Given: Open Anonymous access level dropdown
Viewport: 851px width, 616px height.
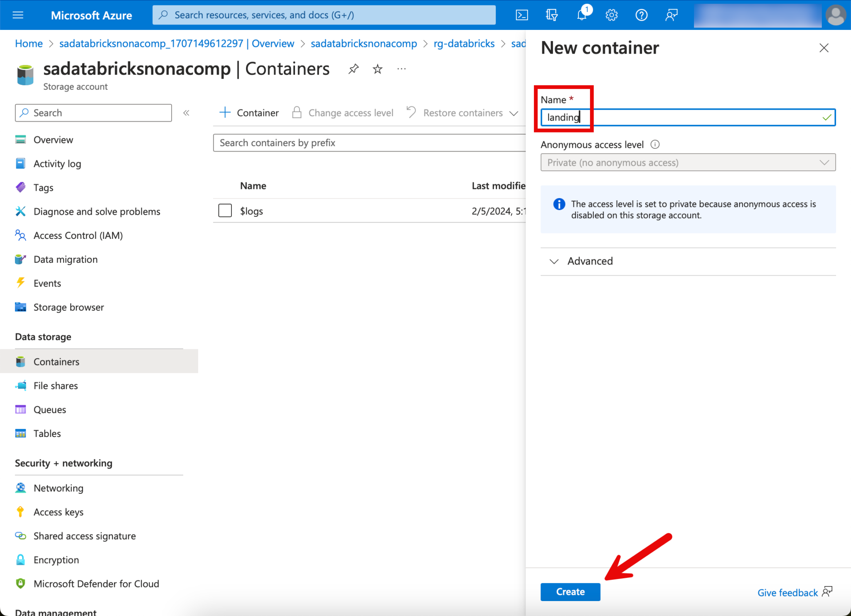Looking at the screenshot, I should tap(688, 162).
